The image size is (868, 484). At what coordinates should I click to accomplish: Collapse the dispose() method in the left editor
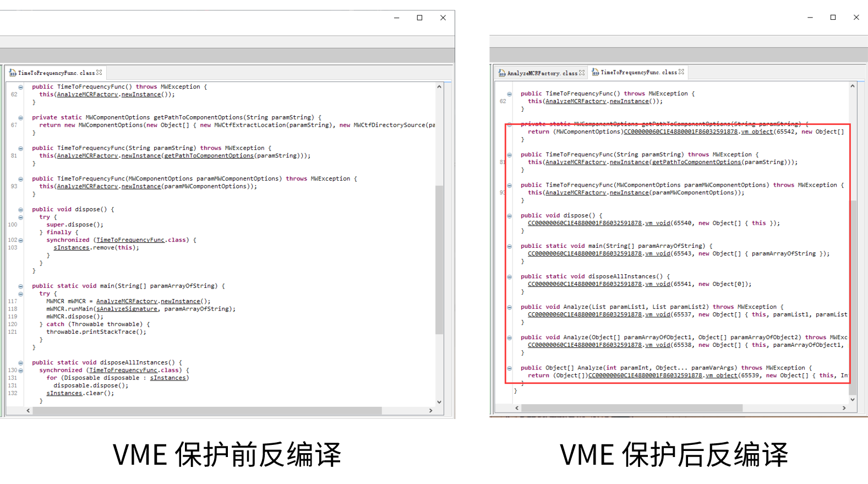[x=20, y=210]
